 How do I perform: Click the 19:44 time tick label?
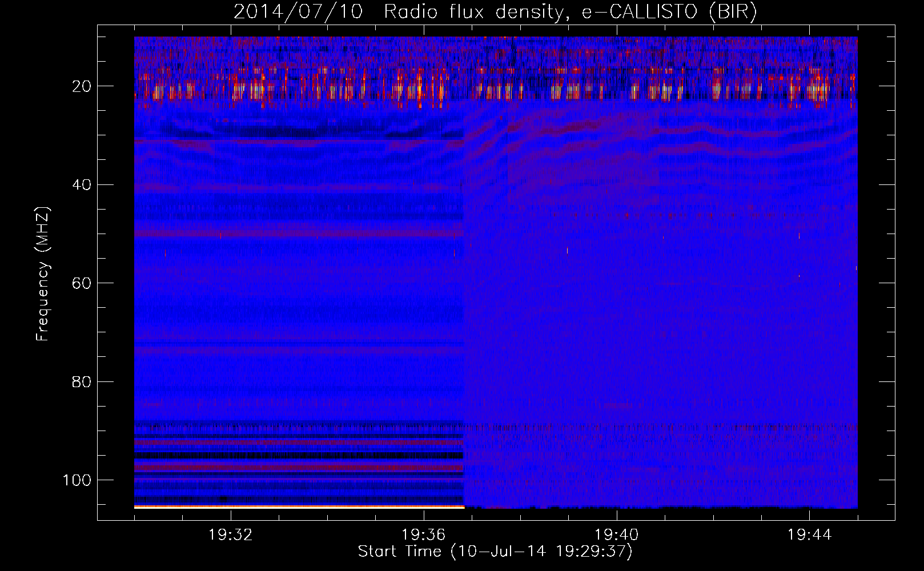coord(809,535)
